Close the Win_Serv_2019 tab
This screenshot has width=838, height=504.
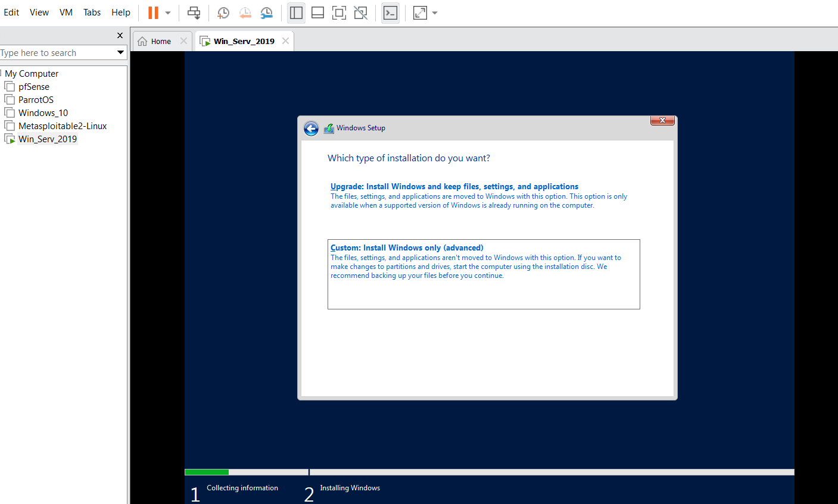click(x=285, y=41)
